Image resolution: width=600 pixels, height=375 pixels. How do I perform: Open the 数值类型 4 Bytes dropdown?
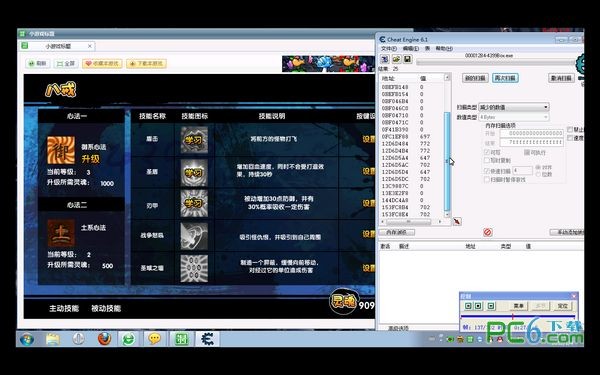(x=514, y=117)
